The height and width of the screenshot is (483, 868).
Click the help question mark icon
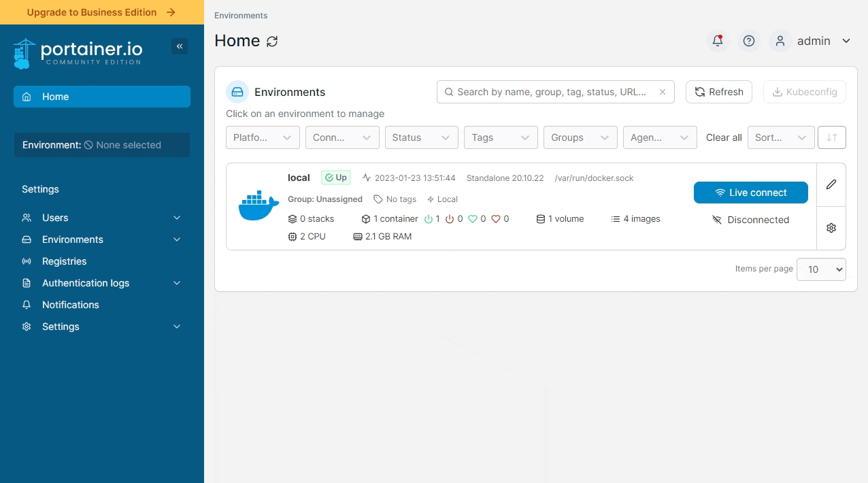(x=749, y=41)
